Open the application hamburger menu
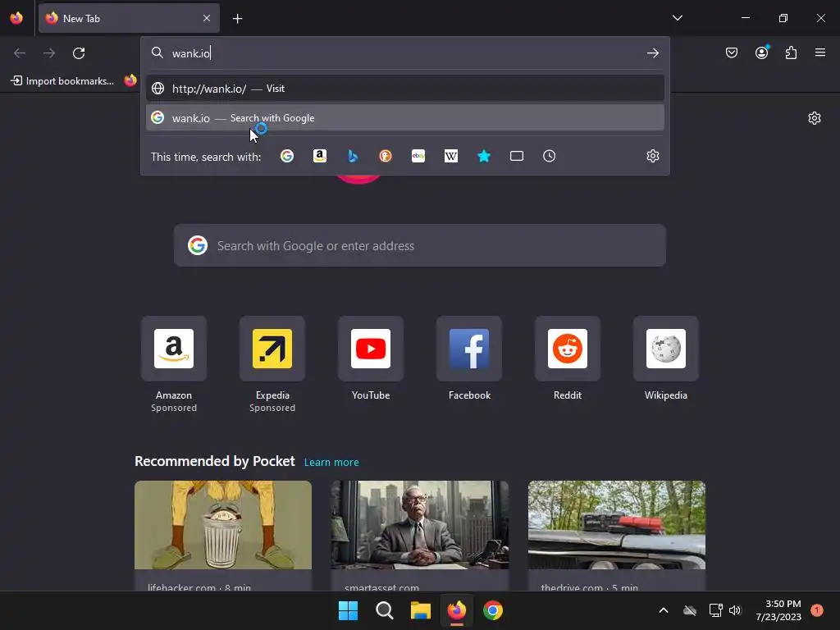This screenshot has height=630, width=840. [819, 52]
